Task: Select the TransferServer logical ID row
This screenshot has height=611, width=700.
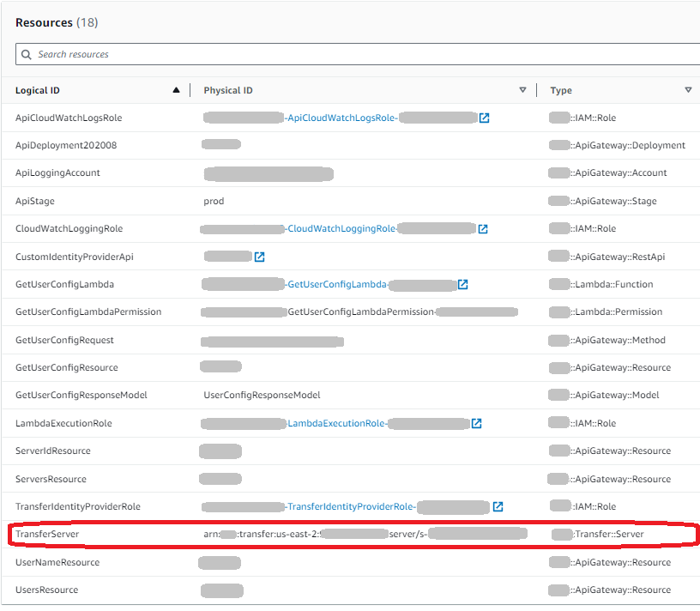Action: coord(47,535)
